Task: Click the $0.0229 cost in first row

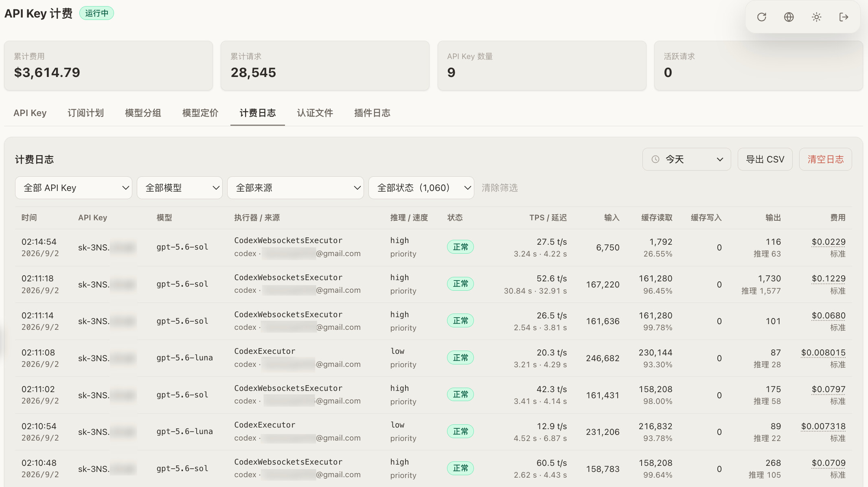Action: [x=829, y=242]
